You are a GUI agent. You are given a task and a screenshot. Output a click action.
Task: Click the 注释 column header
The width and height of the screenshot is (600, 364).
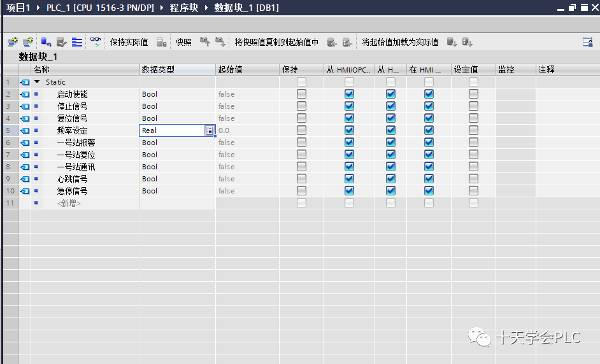click(568, 69)
